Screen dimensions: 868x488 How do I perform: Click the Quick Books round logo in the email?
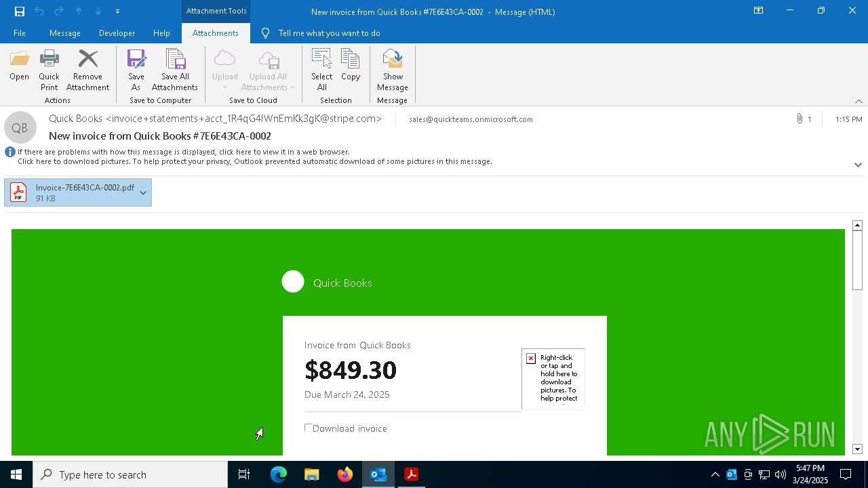293,282
